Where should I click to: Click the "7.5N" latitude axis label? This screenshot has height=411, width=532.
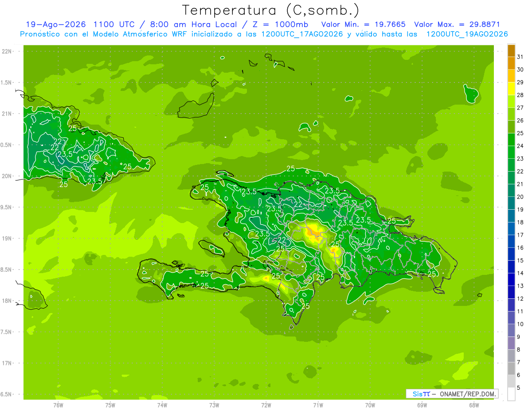tap(6, 332)
